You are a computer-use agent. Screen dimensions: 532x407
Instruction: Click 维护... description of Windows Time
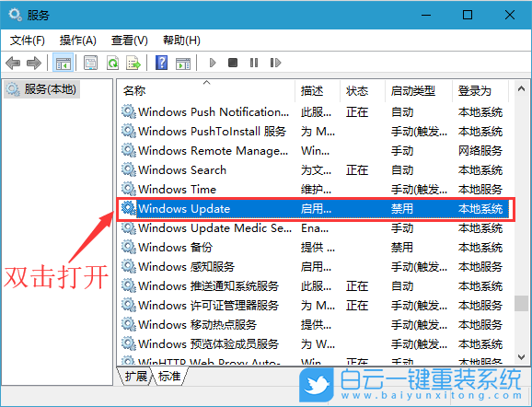316,189
